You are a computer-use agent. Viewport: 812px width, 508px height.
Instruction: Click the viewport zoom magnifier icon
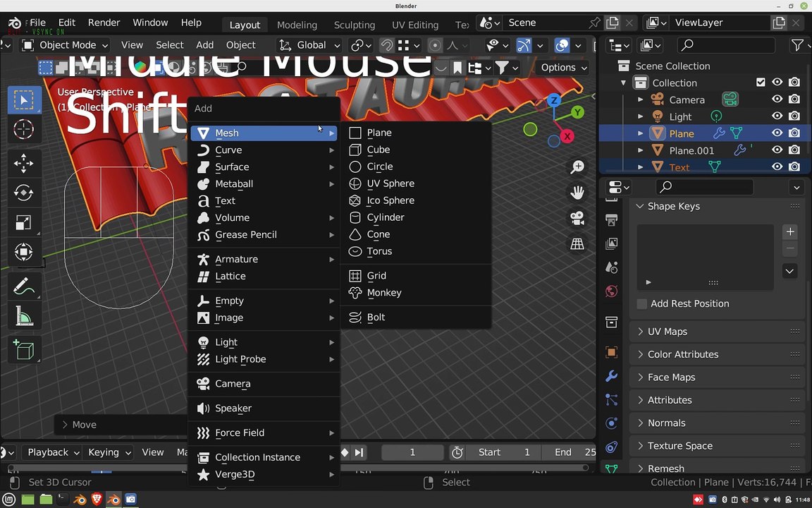click(577, 167)
